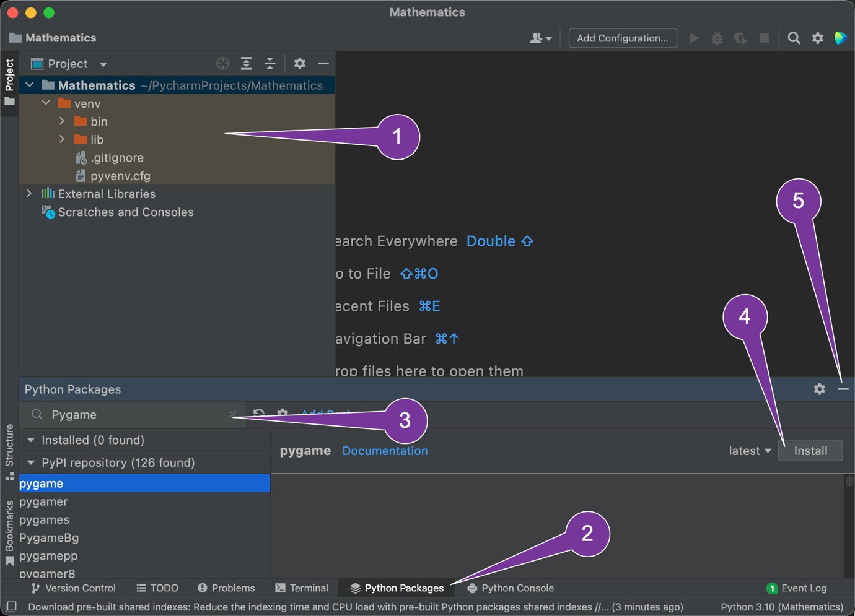The width and height of the screenshot is (855, 616).
Task: Run the project with the play icon
Action: 694,38
